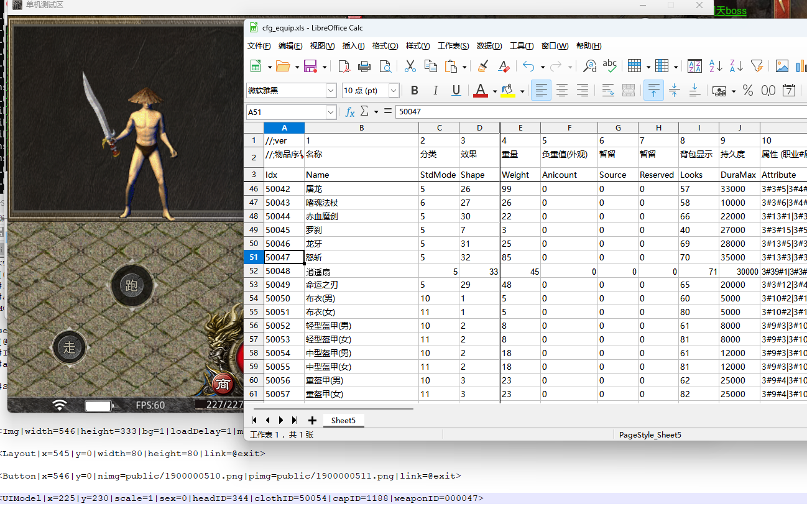
Task: Center cell content vertically
Action: point(674,91)
